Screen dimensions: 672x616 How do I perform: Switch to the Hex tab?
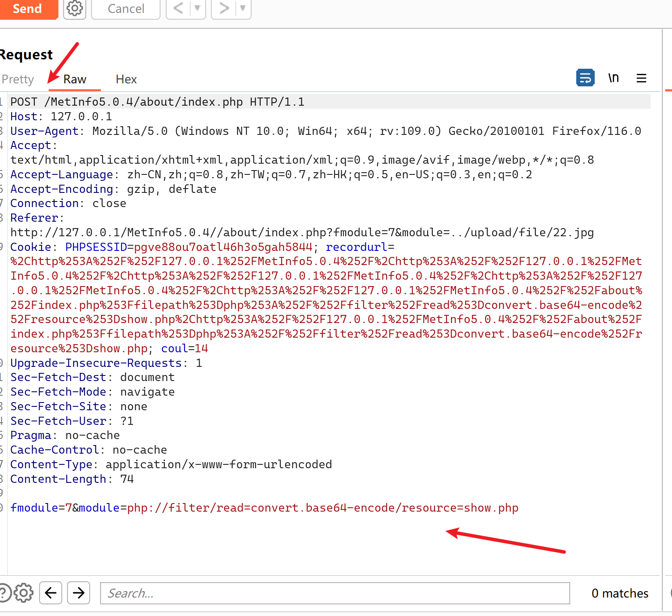click(x=126, y=79)
